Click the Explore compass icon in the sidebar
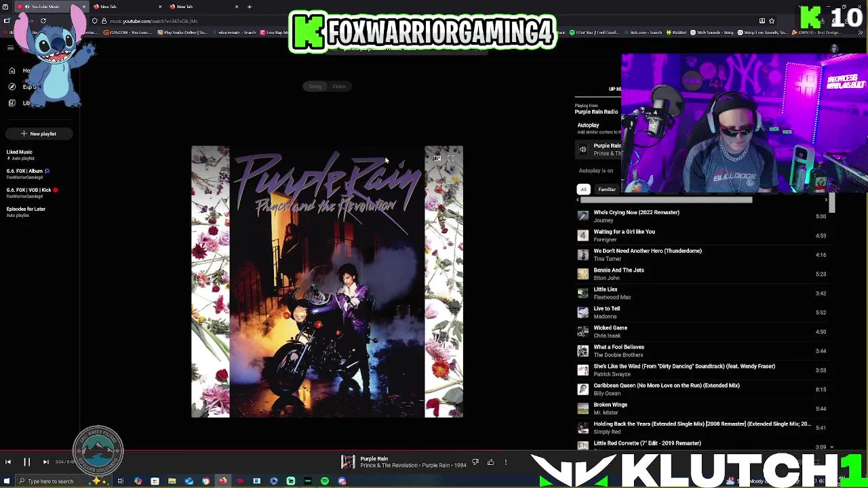 point(12,87)
